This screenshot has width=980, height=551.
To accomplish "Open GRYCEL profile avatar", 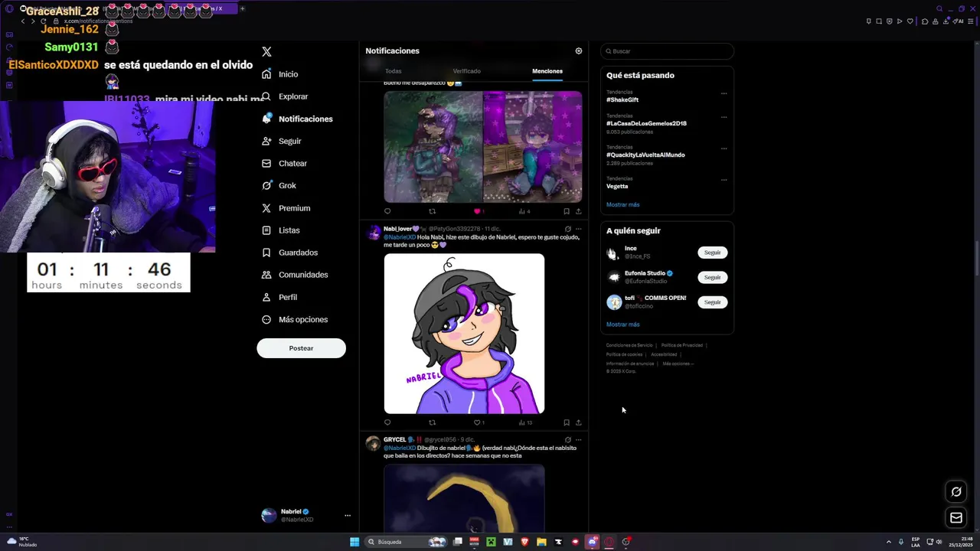I will pyautogui.click(x=374, y=443).
